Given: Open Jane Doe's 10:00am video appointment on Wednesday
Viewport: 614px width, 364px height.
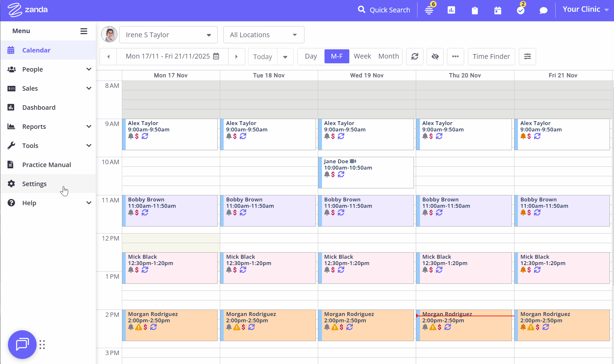Looking at the screenshot, I should 366,172.
